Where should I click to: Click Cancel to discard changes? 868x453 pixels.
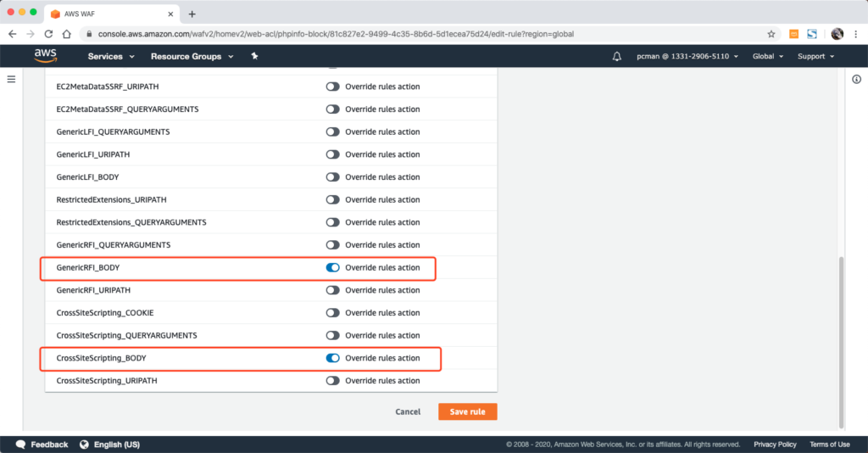point(408,411)
